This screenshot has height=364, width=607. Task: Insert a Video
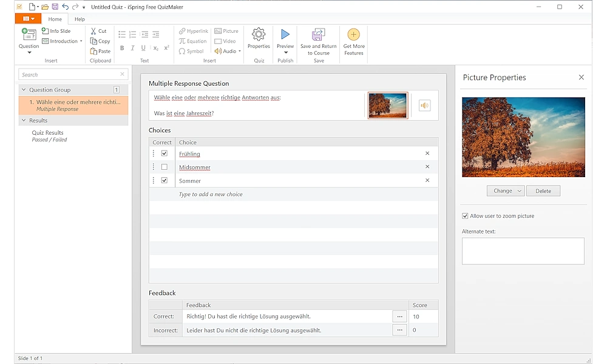[225, 41]
